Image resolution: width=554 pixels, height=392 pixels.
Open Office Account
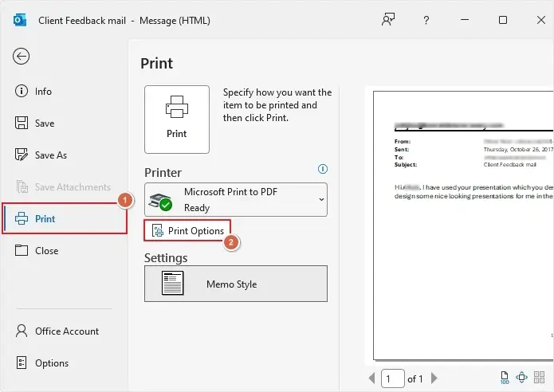[57, 331]
